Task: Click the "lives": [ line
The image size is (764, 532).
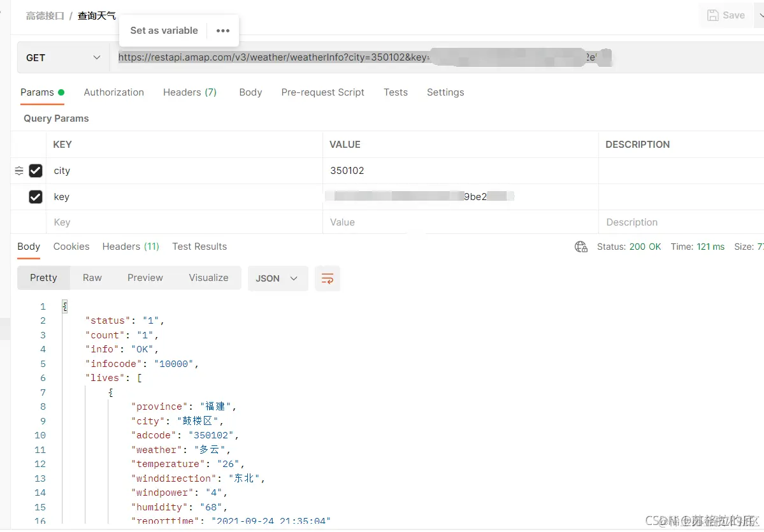Action: tap(113, 378)
